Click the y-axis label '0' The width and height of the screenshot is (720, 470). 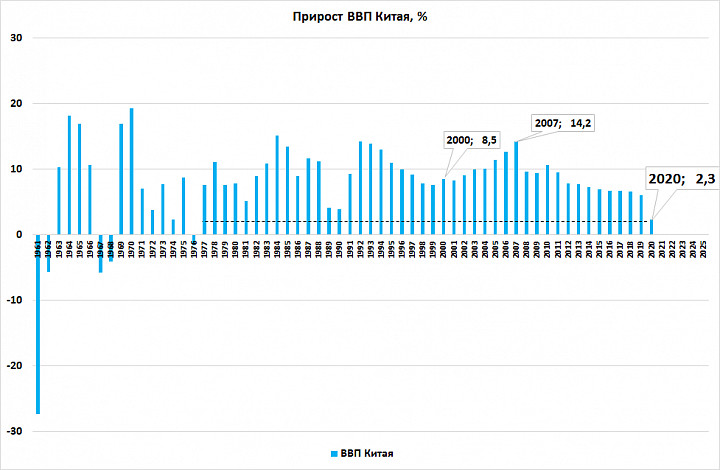[19, 235]
